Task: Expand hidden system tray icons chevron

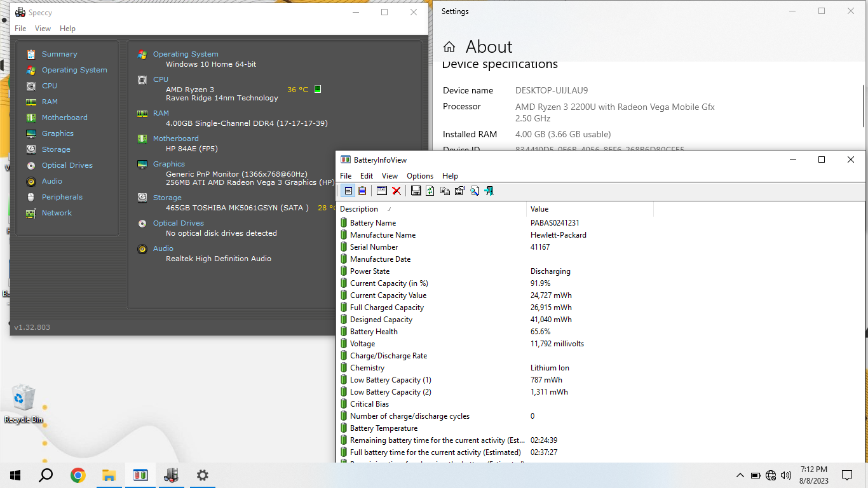Action: 740,475
